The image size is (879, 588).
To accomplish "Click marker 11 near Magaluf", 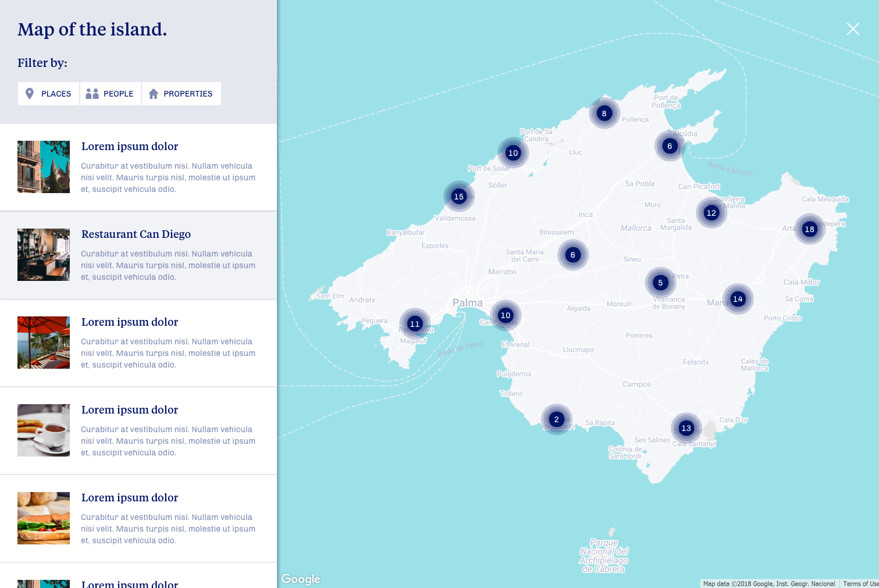I will [x=415, y=324].
